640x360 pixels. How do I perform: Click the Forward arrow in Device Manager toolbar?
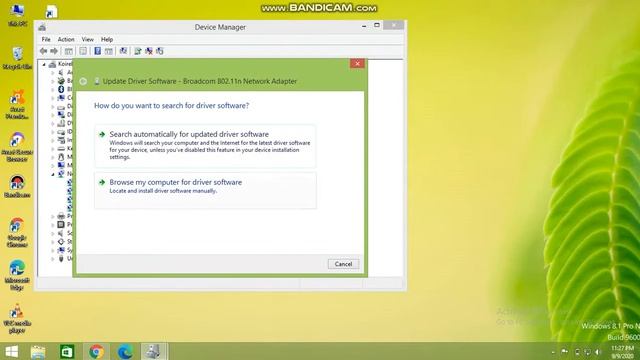(x=54, y=51)
